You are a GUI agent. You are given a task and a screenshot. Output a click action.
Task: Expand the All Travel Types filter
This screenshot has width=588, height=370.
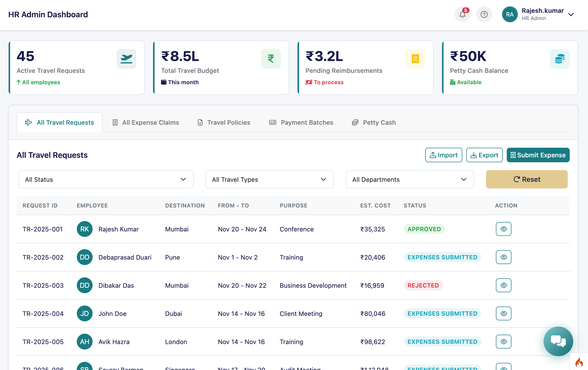(269, 179)
